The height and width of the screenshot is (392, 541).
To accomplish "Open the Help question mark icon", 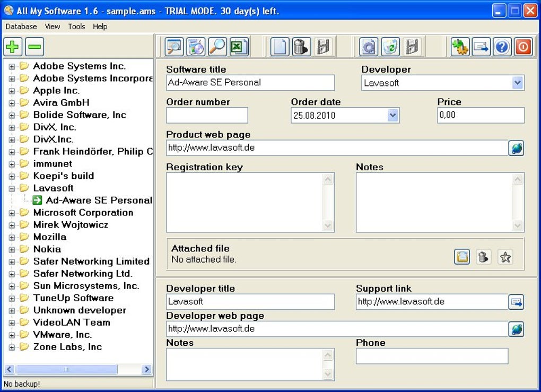I will point(502,47).
